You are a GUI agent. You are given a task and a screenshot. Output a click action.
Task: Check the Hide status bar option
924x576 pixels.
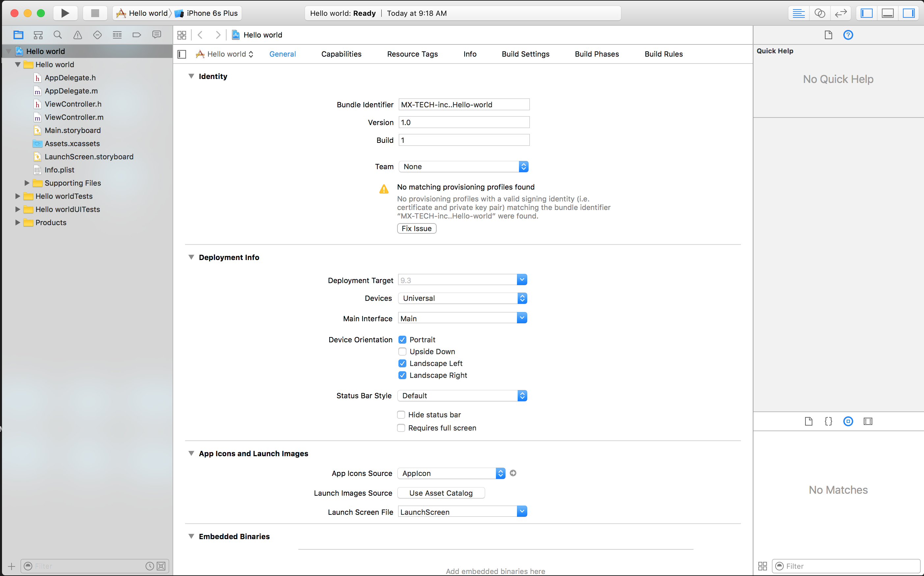401,414
